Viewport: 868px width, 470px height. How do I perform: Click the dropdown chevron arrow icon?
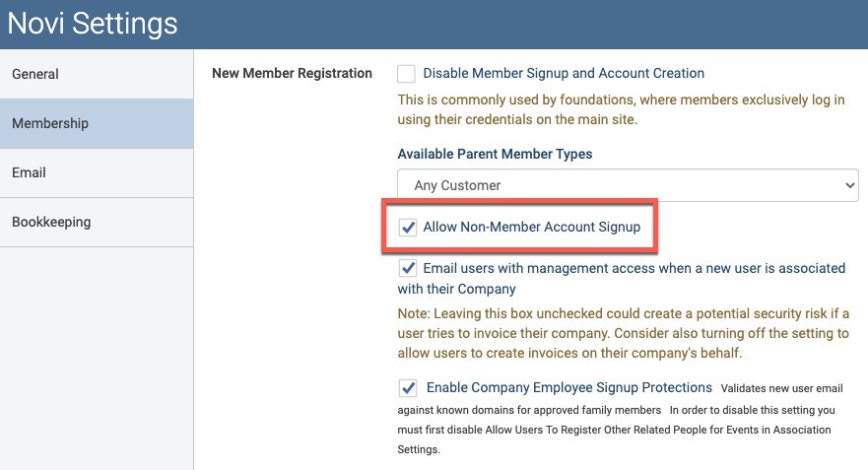(849, 185)
